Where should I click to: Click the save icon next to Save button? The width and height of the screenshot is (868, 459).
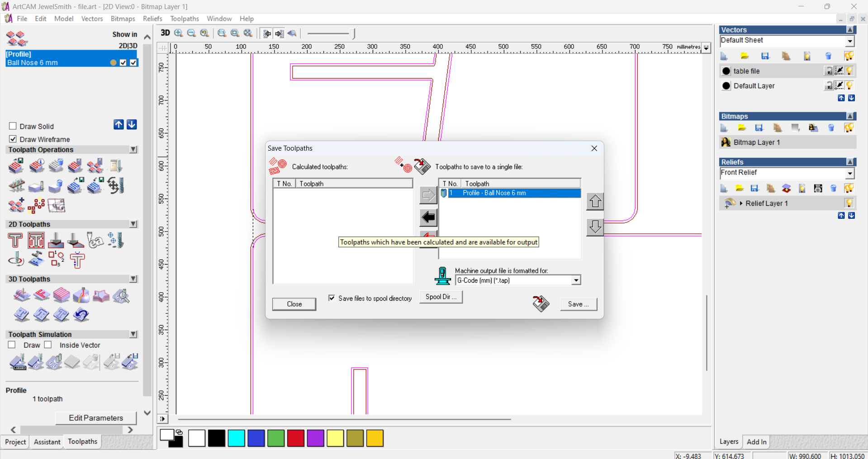pos(541,303)
